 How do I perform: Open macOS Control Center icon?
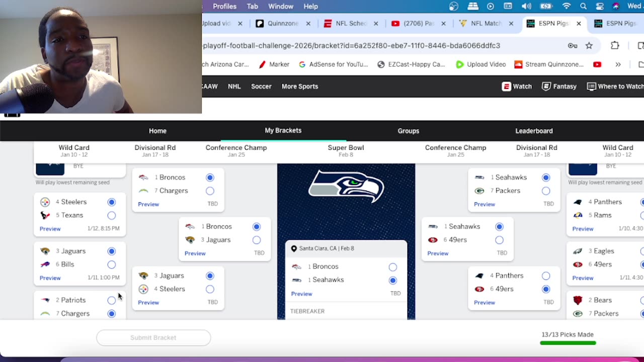point(599,7)
